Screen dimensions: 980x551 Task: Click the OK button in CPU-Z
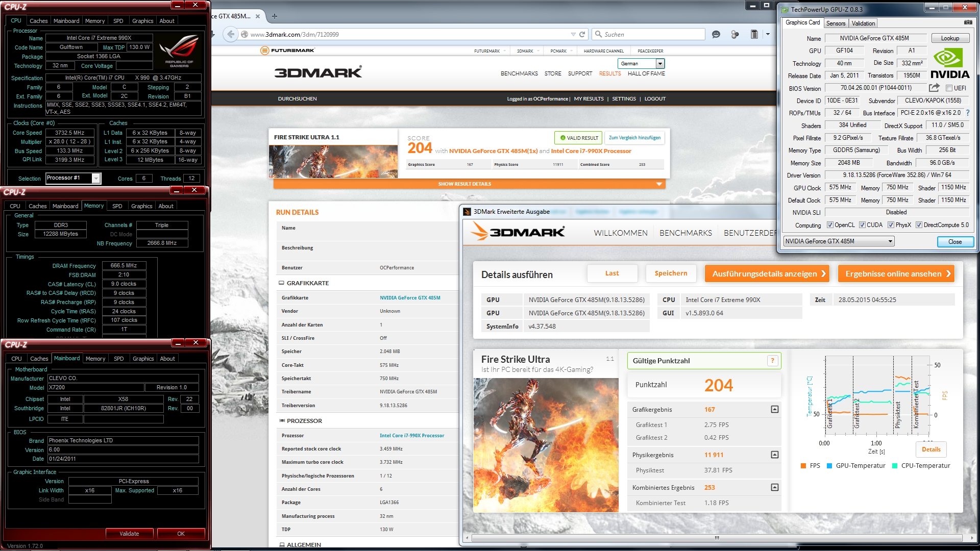[x=181, y=534]
